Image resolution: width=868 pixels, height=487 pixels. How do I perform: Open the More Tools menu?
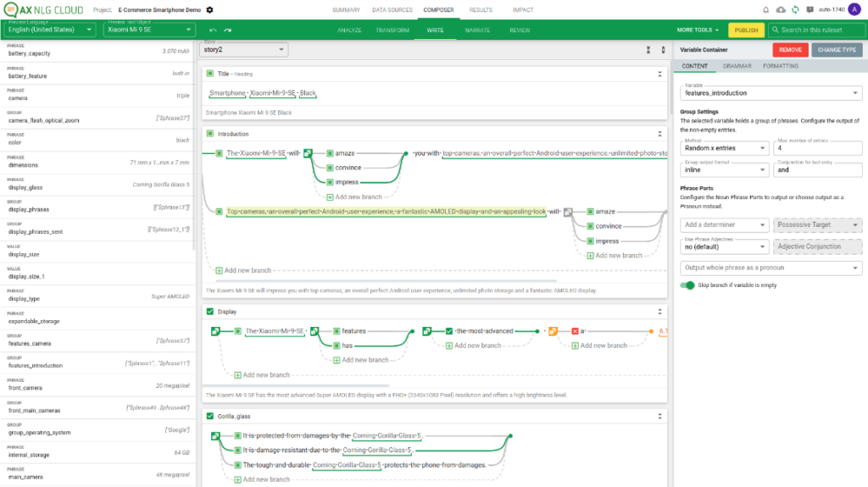[698, 30]
